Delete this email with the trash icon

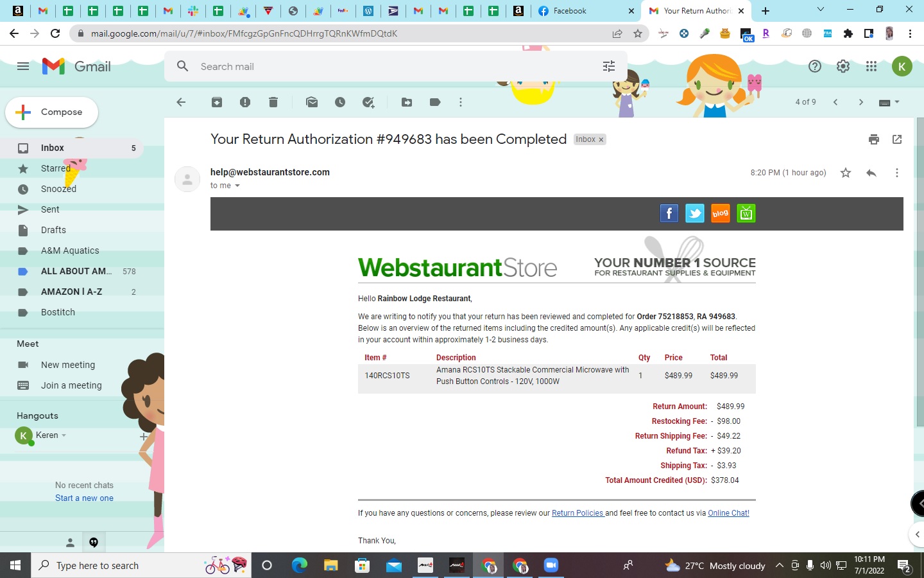click(x=273, y=102)
